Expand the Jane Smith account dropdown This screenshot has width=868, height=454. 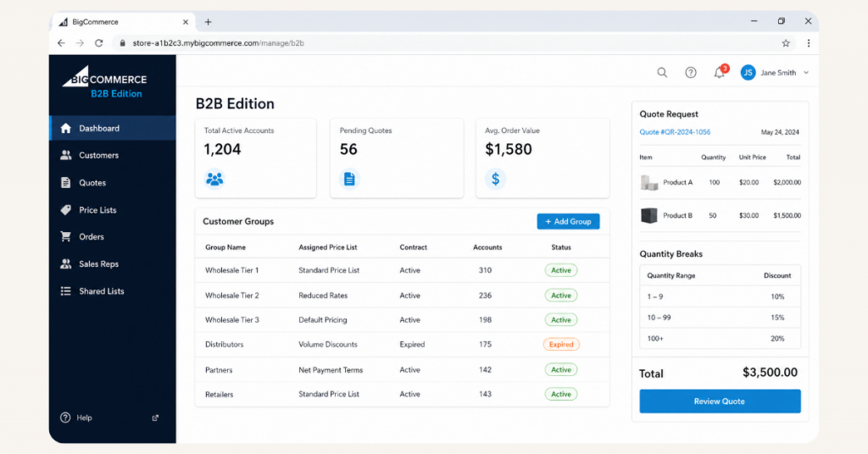pos(806,73)
